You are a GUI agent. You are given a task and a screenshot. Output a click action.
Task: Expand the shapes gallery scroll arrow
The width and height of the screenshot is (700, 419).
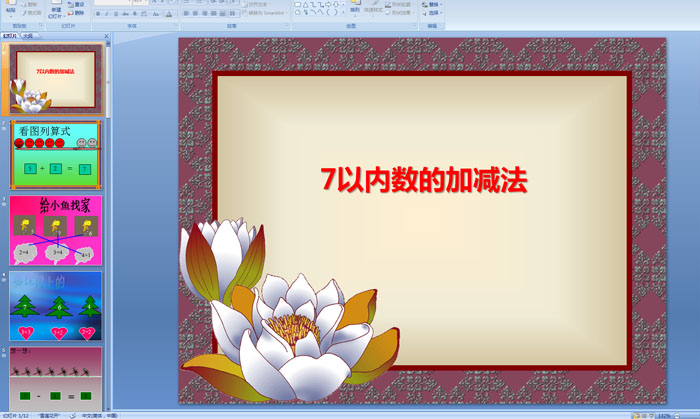(343, 13)
